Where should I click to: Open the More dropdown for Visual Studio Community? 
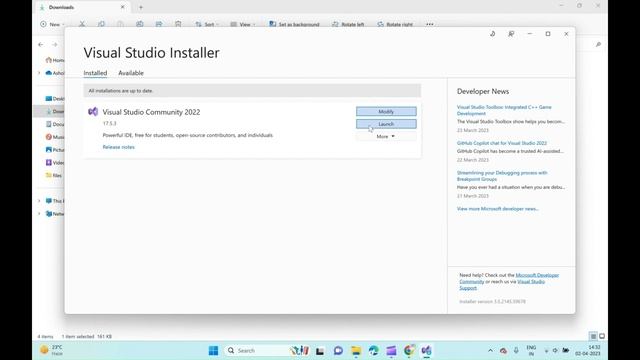(x=386, y=136)
